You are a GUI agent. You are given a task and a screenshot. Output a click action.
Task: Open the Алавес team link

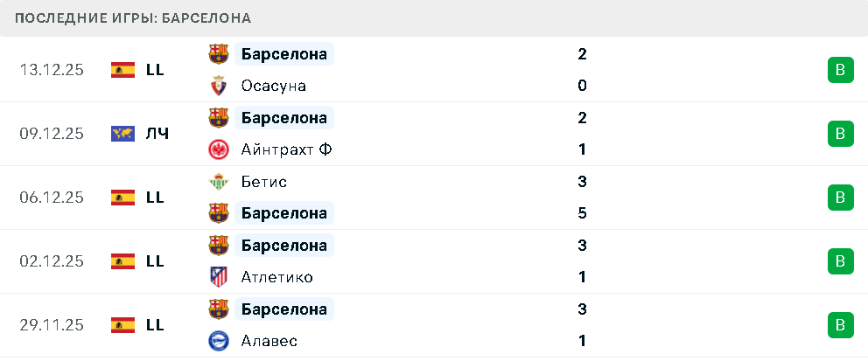(x=269, y=341)
